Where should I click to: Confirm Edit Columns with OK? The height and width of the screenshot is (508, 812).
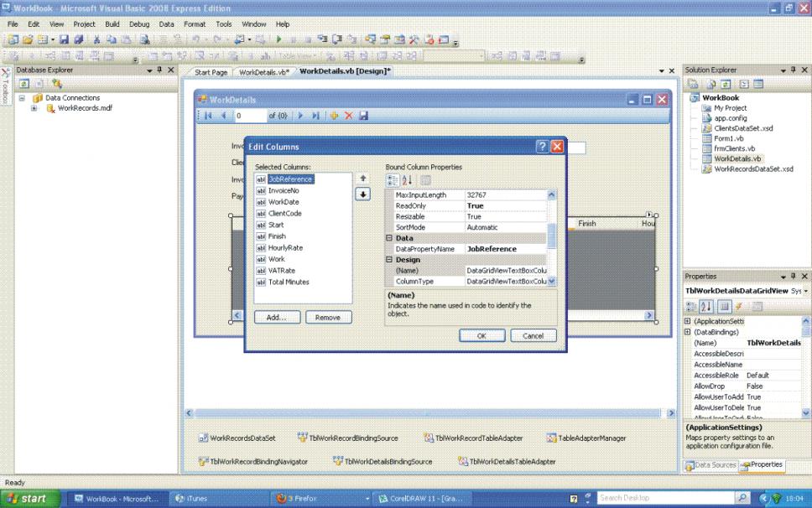(481, 336)
